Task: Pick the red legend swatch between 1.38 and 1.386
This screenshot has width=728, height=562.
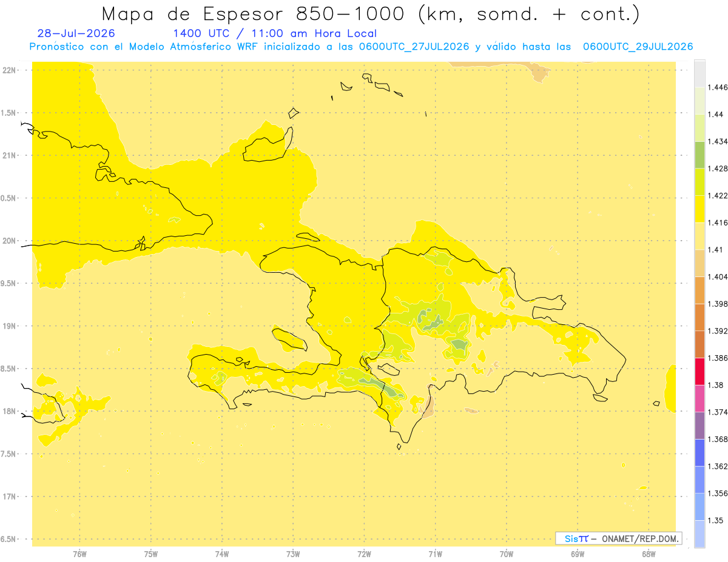Action: 699,371
